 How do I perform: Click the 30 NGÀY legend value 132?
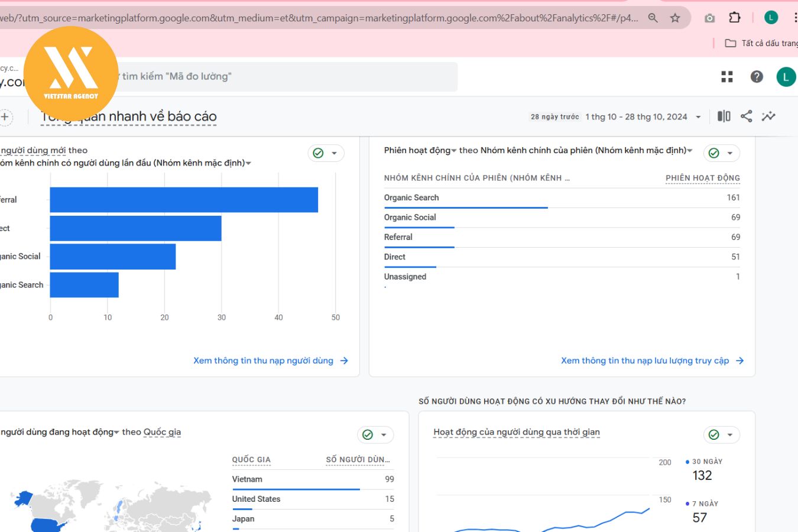(702, 475)
